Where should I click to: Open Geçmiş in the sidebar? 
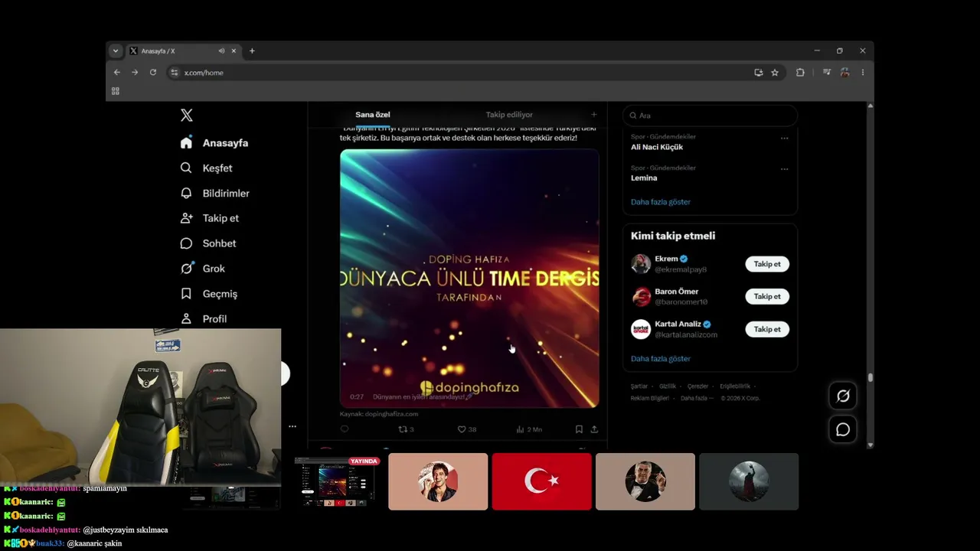[x=208, y=294]
